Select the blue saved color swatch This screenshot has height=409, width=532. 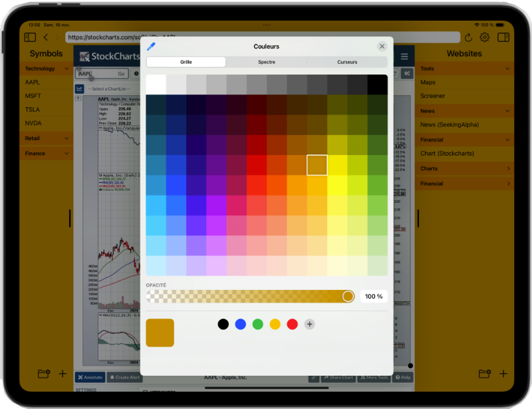240,324
